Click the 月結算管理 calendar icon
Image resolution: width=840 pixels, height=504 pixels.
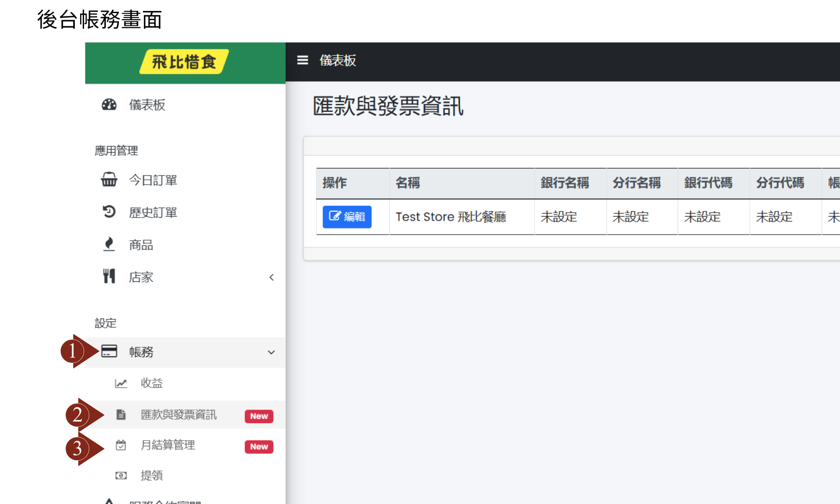[x=121, y=445]
